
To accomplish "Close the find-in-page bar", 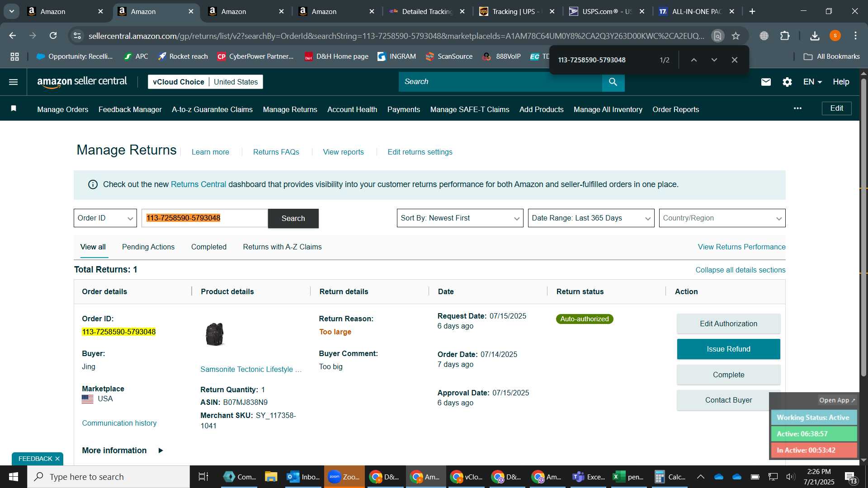I will tap(735, 60).
